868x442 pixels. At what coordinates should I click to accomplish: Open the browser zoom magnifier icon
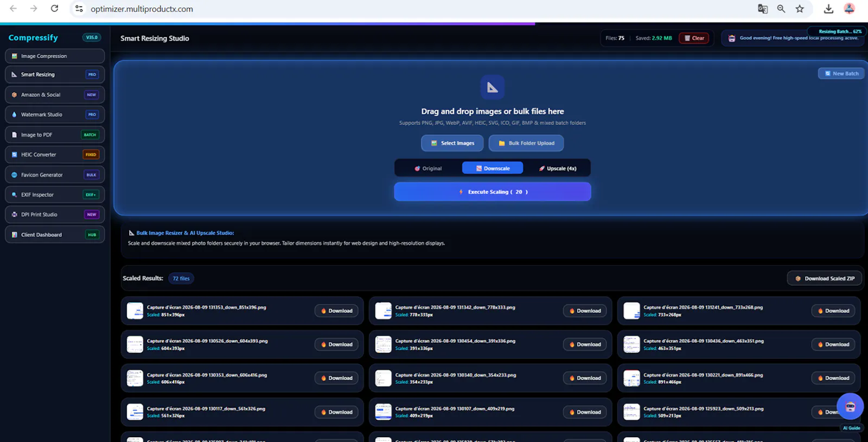tap(781, 9)
